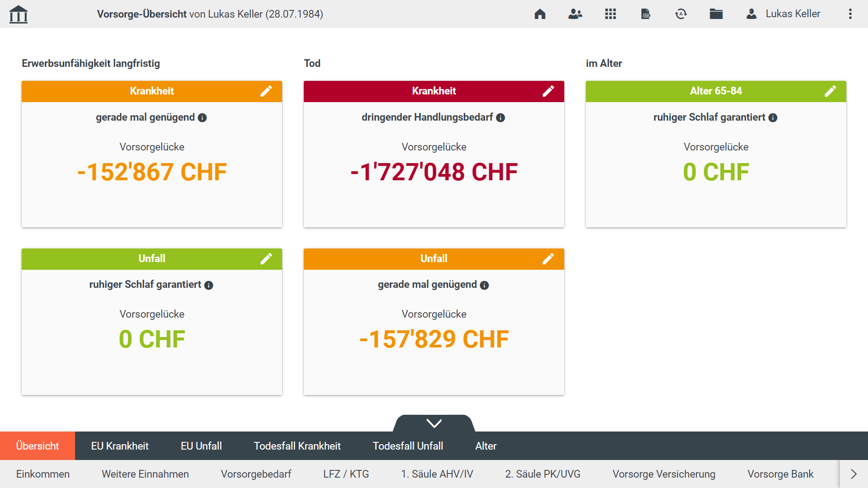This screenshot has height=488, width=868.
Task: Click info icon beside dringender Handlungsbedarf
Action: pyautogui.click(x=500, y=118)
